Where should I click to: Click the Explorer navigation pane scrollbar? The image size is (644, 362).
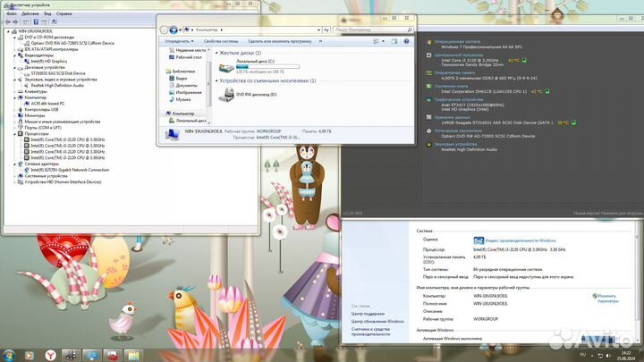[x=208, y=86]
